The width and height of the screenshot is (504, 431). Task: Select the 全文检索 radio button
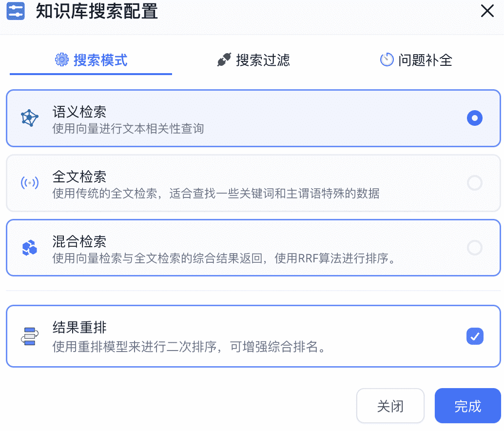[x=474, y=183]
